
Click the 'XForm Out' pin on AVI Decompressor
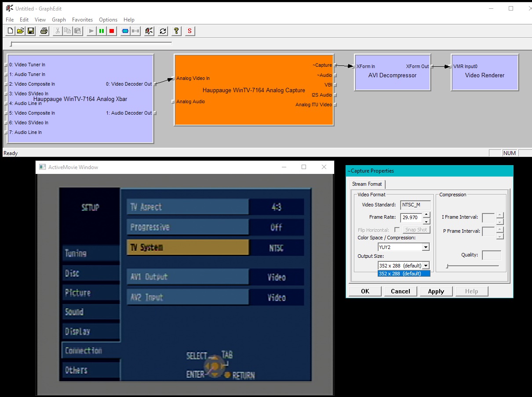[x=417, y=66]
